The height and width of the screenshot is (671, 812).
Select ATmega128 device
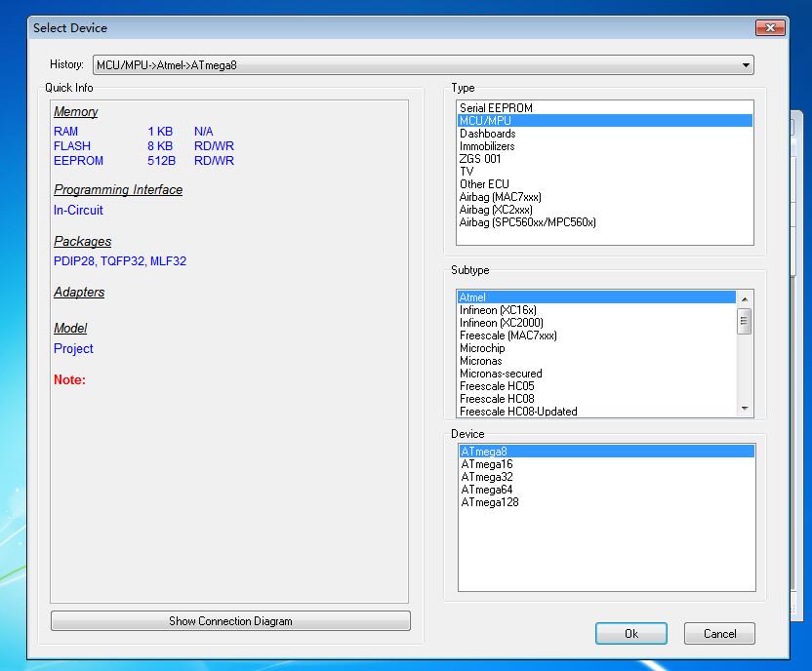(x=606, y=502)
